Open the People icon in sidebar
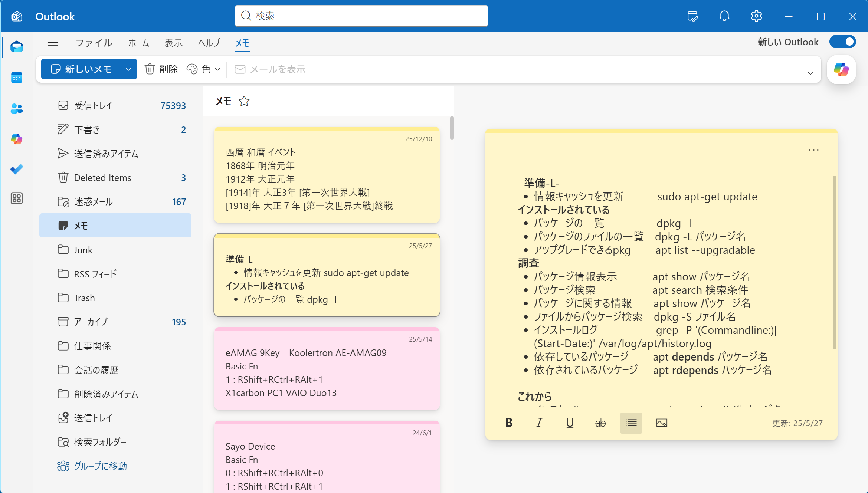The height and width of the screenshot is (493, 868). pyautogui.click(x=17, y=108)
